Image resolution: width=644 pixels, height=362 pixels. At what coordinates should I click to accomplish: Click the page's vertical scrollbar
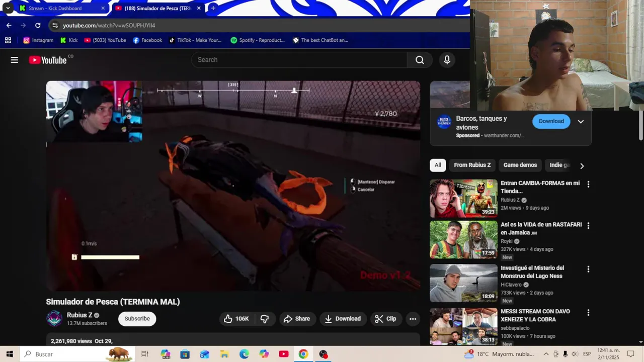[x=640, y=126]
